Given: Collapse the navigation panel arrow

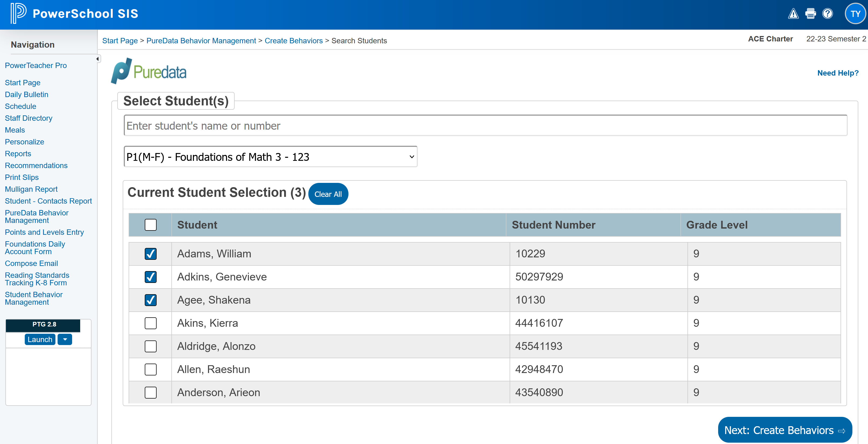Looking at the screenshot, I should [x=98, y=59].
